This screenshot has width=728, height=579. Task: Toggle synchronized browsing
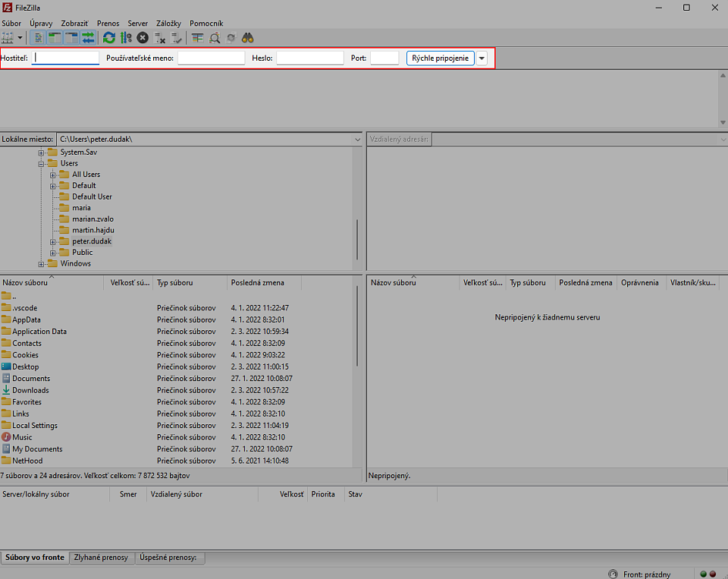coord(231,38)
